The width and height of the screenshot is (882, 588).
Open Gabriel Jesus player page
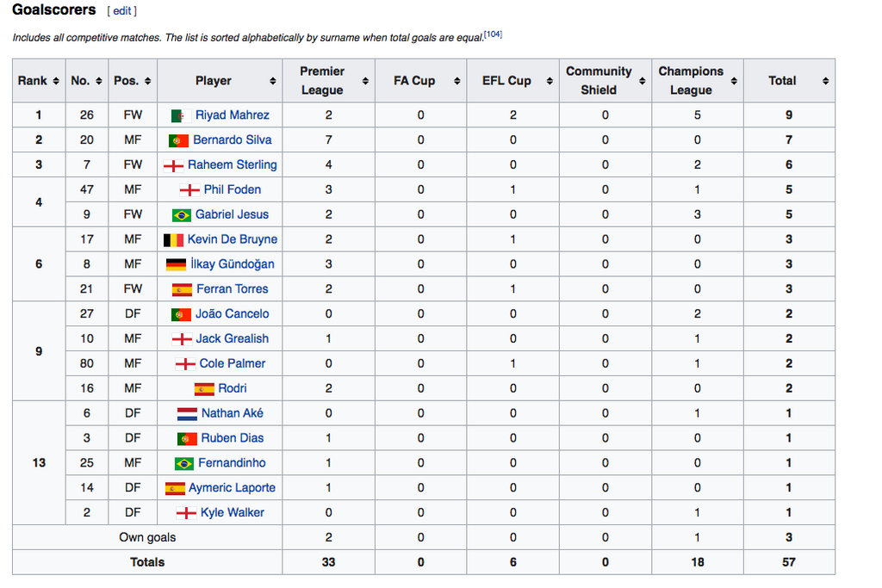click(233, 214)
